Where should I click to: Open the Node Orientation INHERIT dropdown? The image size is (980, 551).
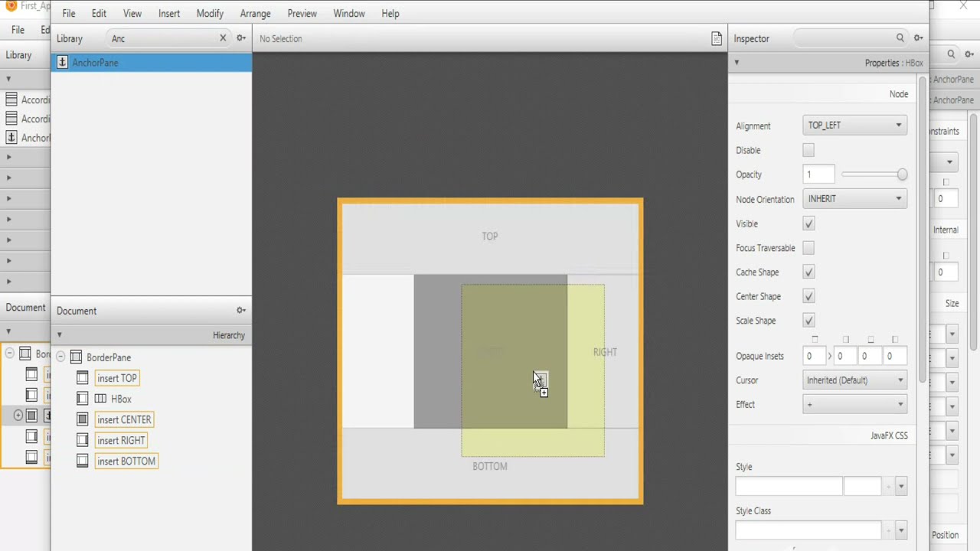(854, 199)
